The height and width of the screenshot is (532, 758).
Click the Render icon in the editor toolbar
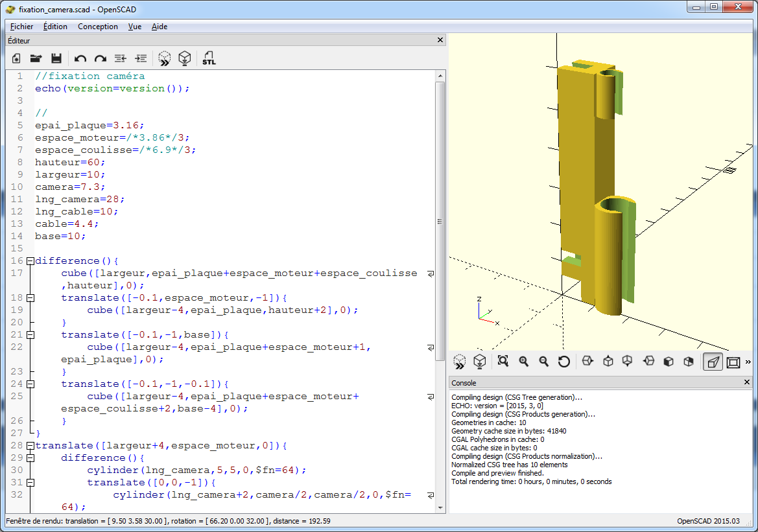(185, 58)
